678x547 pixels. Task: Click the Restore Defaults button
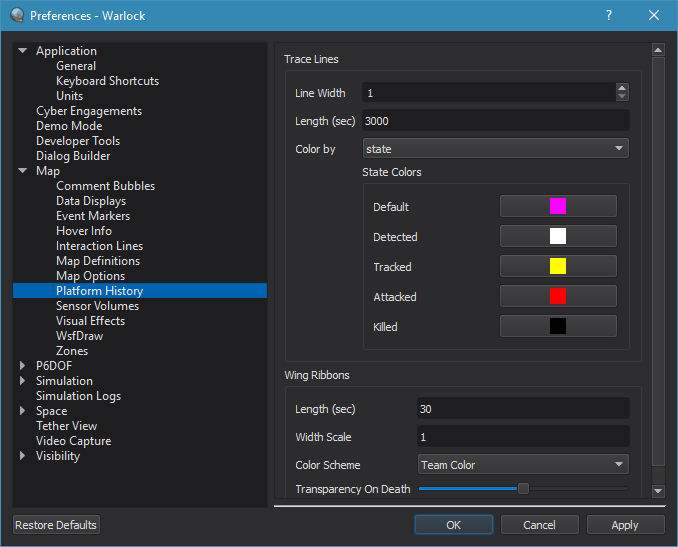[x=56, y=525]
